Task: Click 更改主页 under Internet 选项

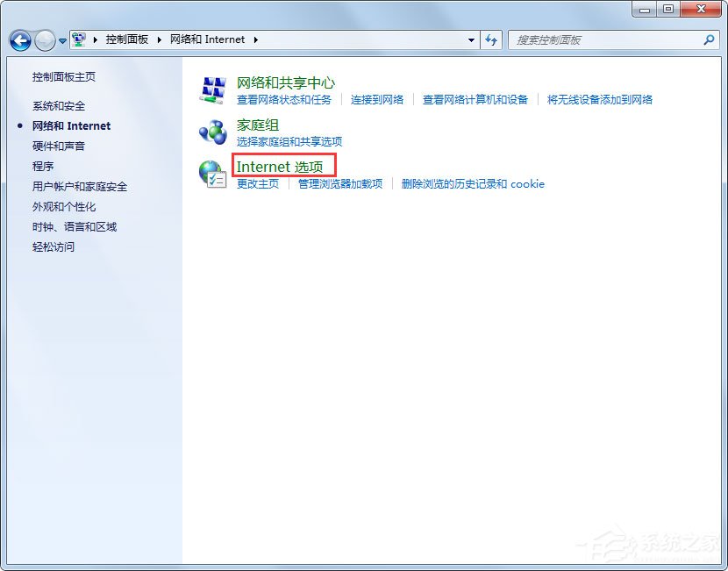Action: (259, 184)
